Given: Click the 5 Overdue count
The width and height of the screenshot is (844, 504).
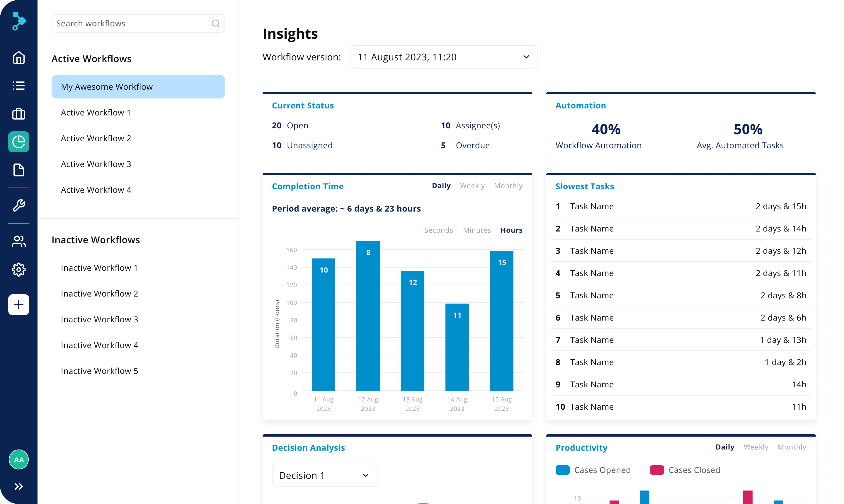Looking at the screenshot, I should coord(465,145).
